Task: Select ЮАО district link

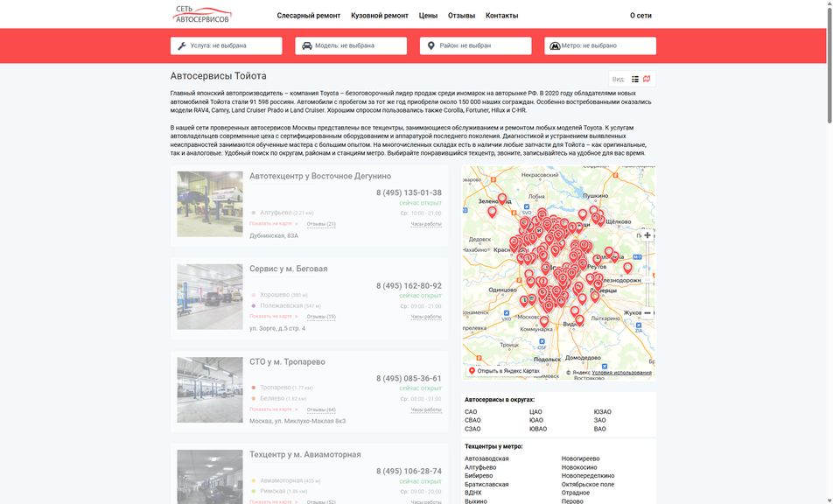Action: 536,421
